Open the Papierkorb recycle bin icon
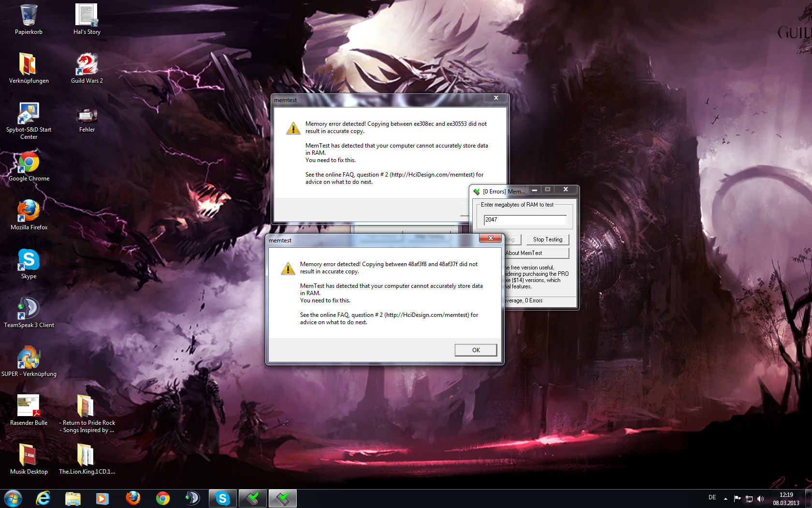812x508 pixels. (29, 19)
